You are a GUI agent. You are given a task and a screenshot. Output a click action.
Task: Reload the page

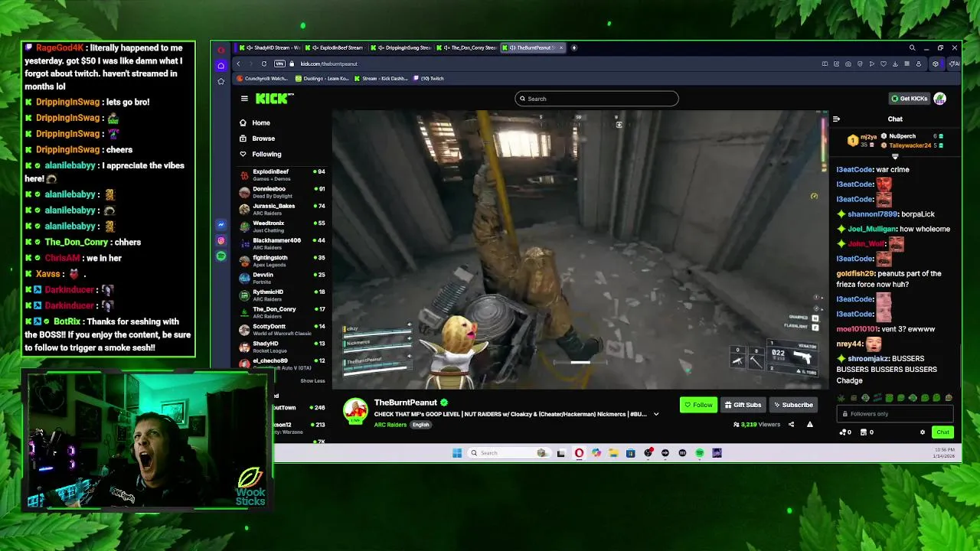[x=263, y=64]
